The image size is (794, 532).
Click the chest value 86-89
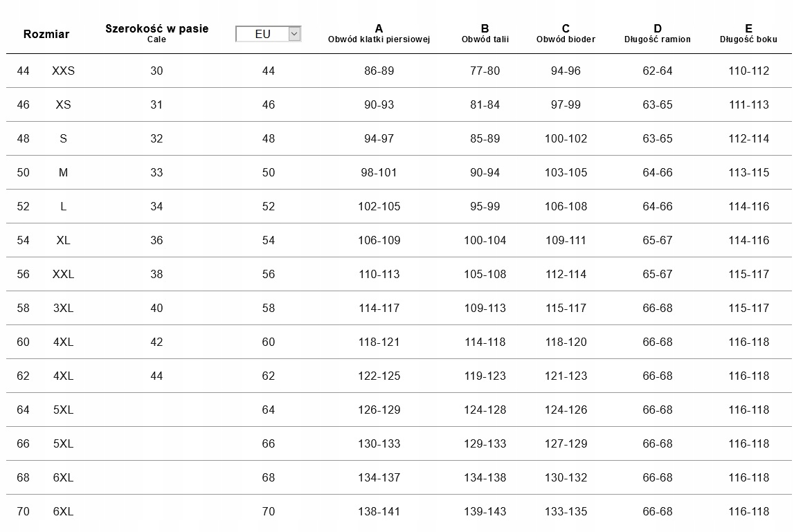click(379, 71)
